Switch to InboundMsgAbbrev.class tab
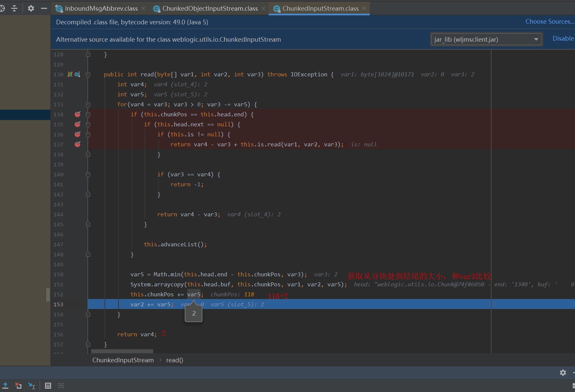The width and height of the screenshot is (575, 392). click(x=101, y=8)
